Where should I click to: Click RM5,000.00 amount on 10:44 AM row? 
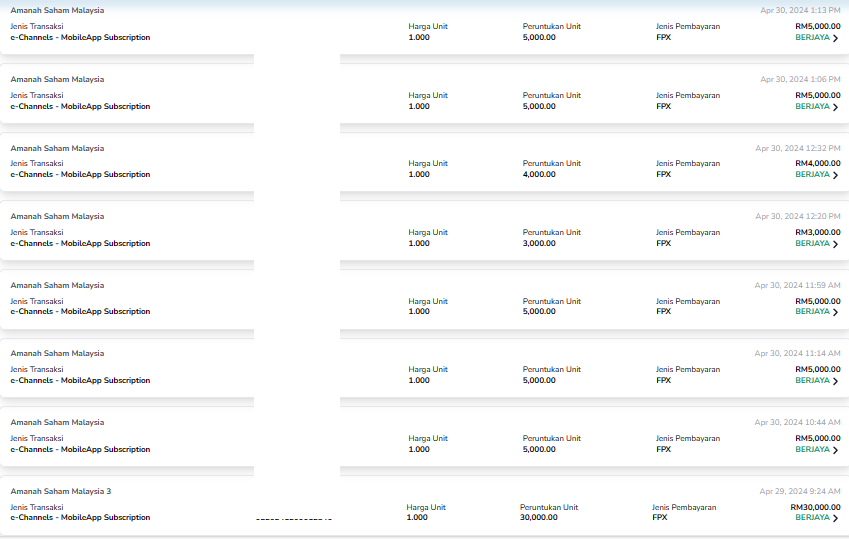tap(818, 438)
